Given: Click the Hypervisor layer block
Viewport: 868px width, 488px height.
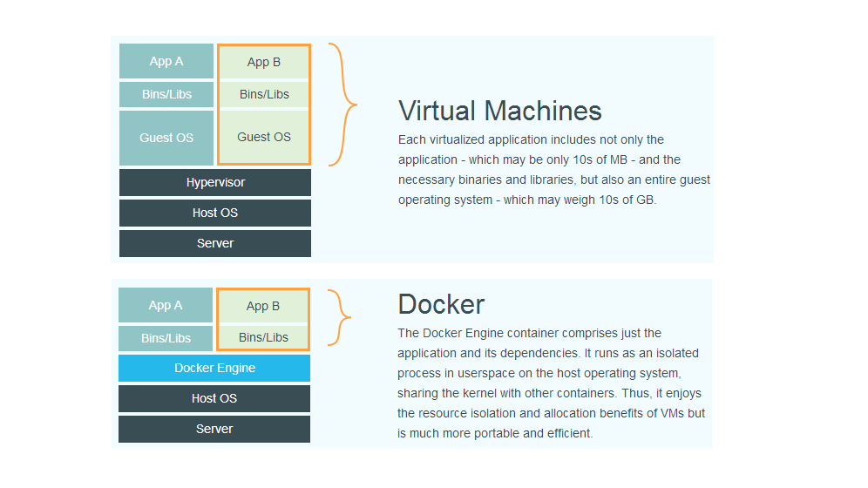Looking at the screenshot, I should [x=215, y=182].
